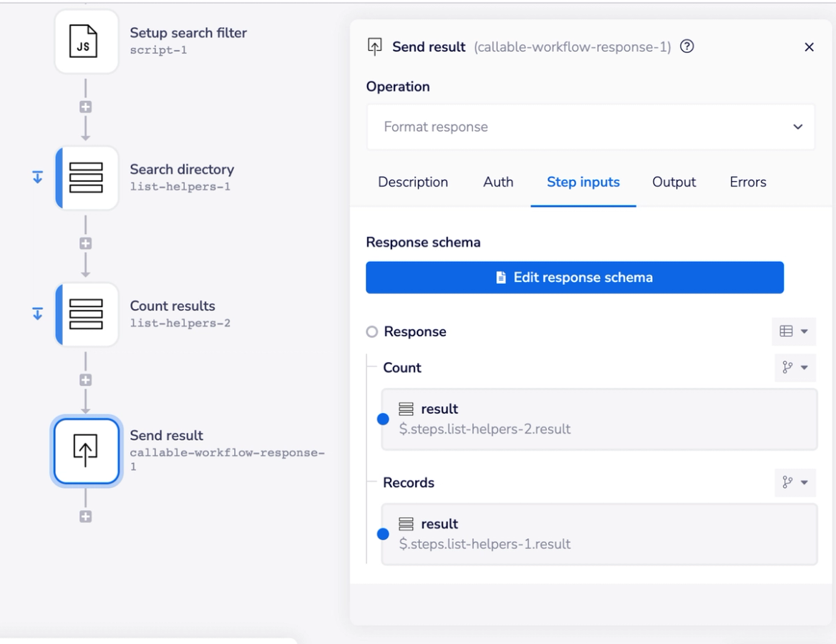Select the Count results step icon
Screen dimensions: 836x644
[87, 315]
